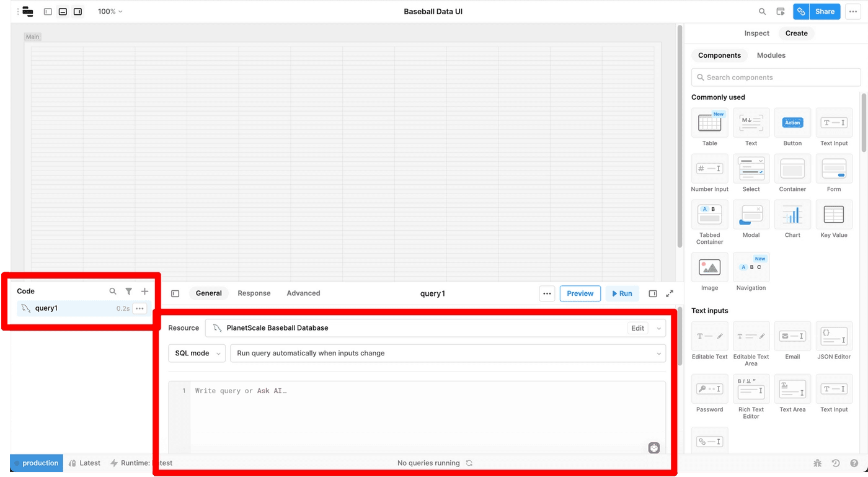Click the search magnifier in the top bar
Viewport: 868px width, 477px height.
coord(762,11)
